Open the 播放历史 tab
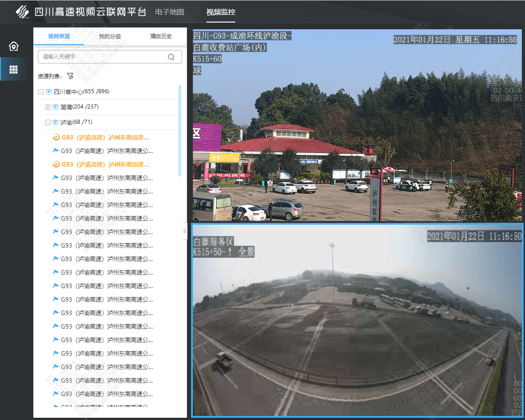The image size is (525, 420). click(161, 36)
